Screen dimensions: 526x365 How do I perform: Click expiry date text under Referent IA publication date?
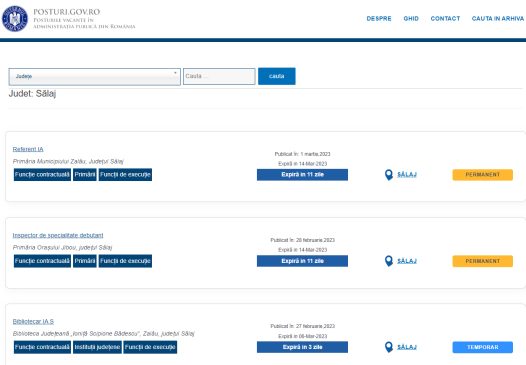(x=302, y=164)
